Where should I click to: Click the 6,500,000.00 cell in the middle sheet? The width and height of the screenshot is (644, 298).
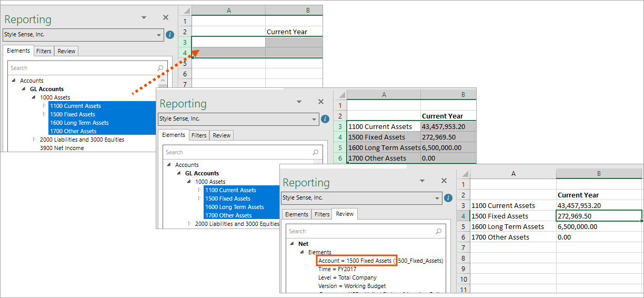click(x=448, y=147)
